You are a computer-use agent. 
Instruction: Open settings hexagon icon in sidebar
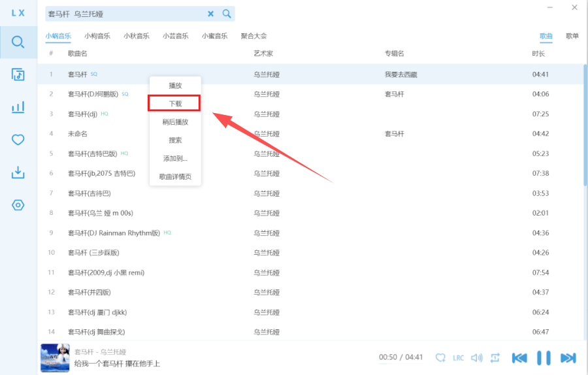[x=18, y=205]
